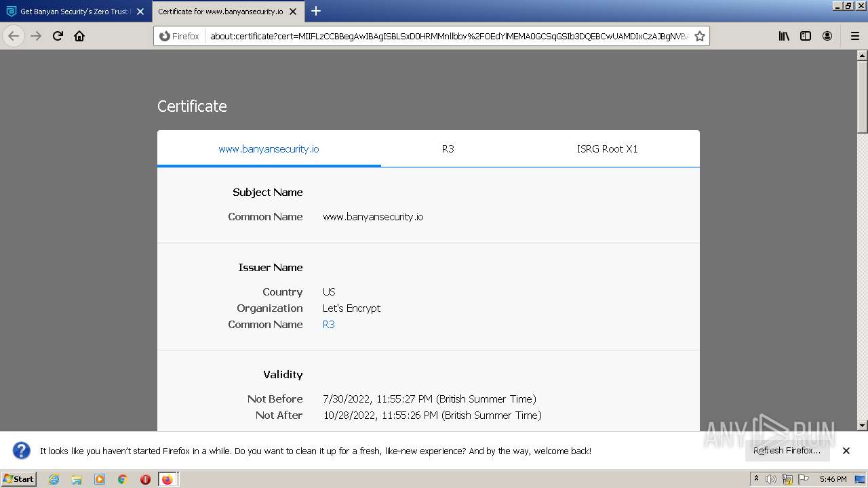This screenshot has height=488, width=868.
Task: Select the Certificate for www.banyansecurity.io tab
Action: pos(227,12)
